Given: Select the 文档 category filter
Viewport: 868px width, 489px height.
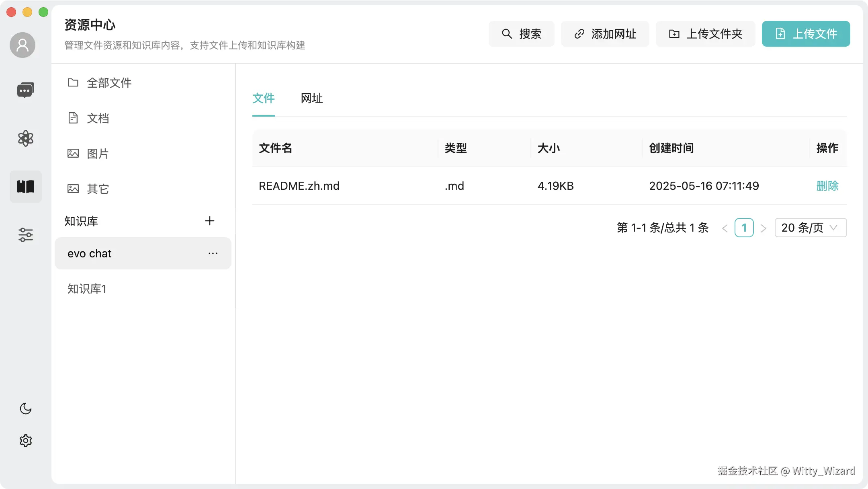Looking at the screenshot, I should [x=97, y=118].
